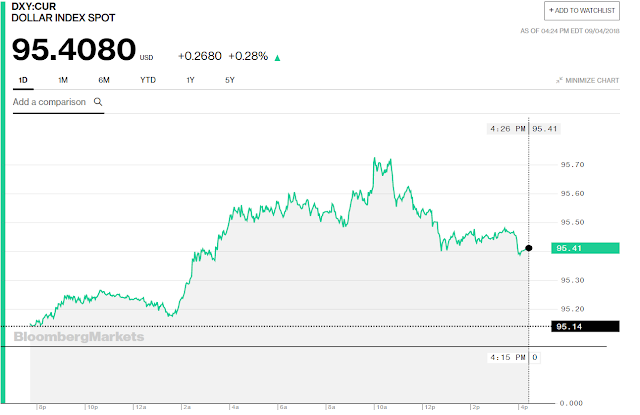The height and width of the screenshot is (415, 640).
Task: Select the 1D time range tab
Action: (23, 80)
